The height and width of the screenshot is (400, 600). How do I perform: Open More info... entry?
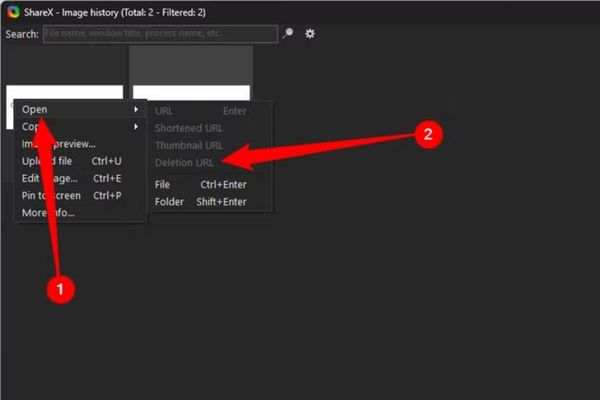[x=80, y=213]
